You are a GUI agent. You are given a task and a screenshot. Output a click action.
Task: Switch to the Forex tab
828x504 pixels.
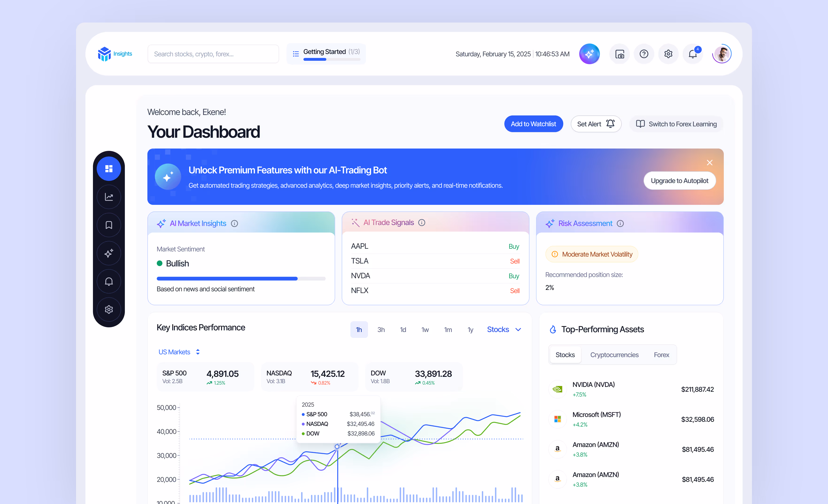pyautogui.click(x=661, y=355)
